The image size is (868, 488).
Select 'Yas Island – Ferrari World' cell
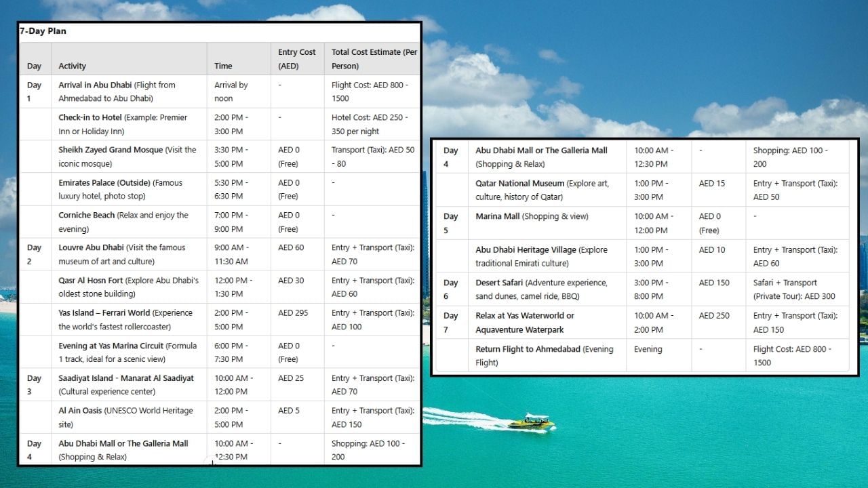coord(129,319)
